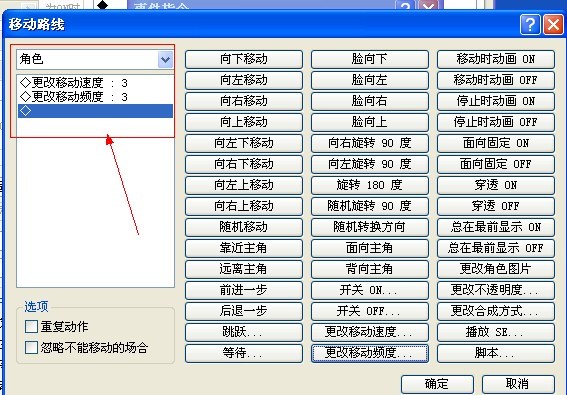Open the 跳跃... dialog
567x395 pixels.
pyautogui.click(x=244, y=332)
